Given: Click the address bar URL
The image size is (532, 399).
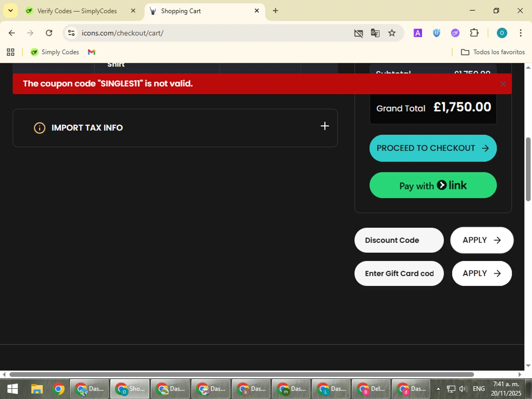Looking at the screenshot, I should (x=122, y=33).
